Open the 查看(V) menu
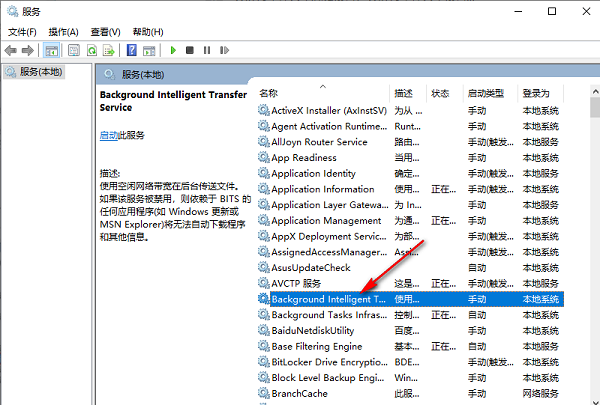Viewport: 600px width, 405px height. click(105, 32)
